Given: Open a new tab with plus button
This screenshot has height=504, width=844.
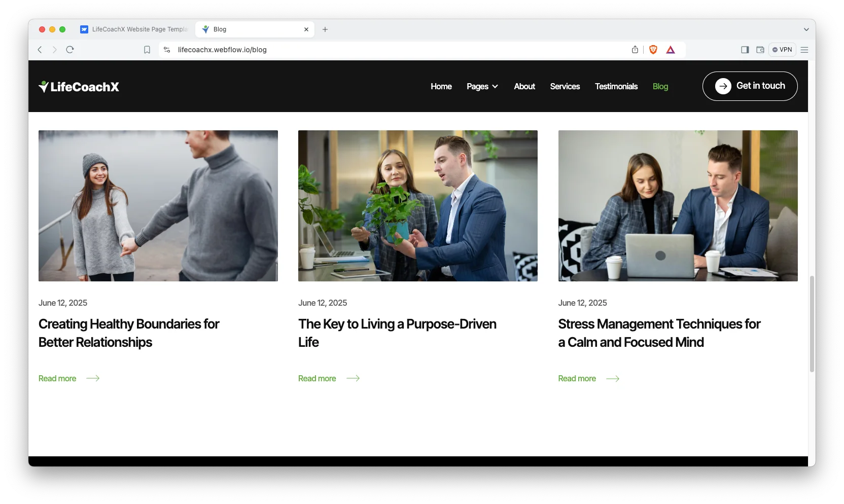Looking at the screenshot, I should coord(325,29).
